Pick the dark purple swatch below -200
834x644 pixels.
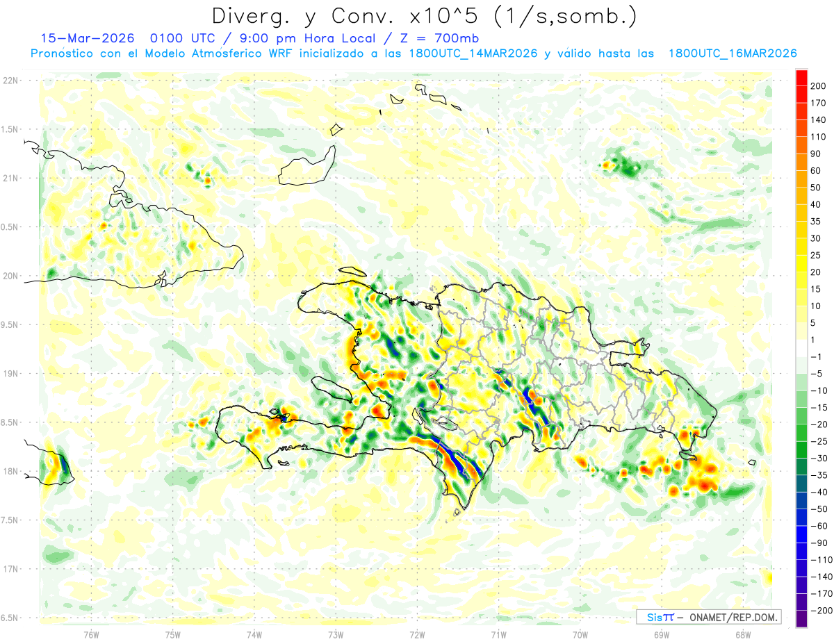[x=802, y=619]
